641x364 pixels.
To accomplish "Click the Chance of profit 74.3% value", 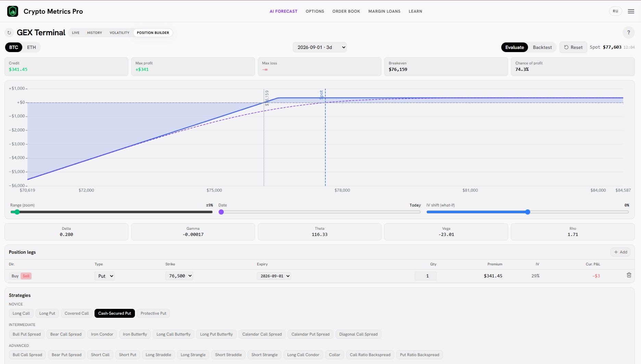I will point(522,70).
